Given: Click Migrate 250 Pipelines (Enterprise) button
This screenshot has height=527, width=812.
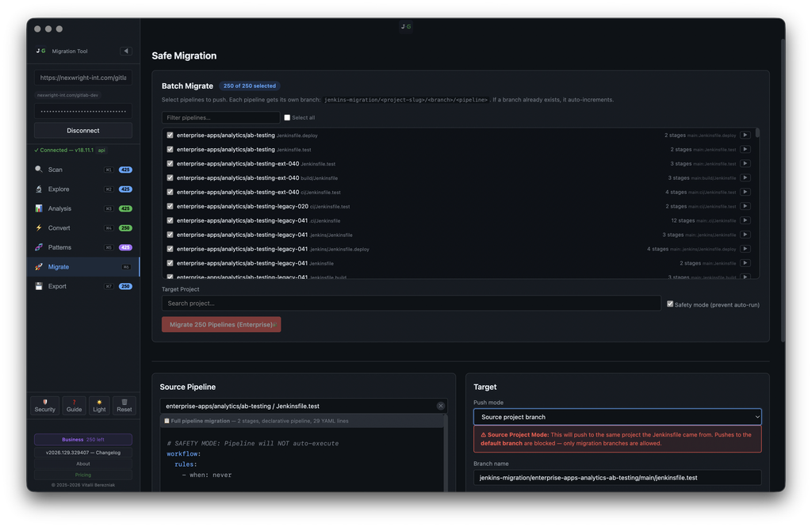Looking at the screenshot, I should tap(221, 325).
